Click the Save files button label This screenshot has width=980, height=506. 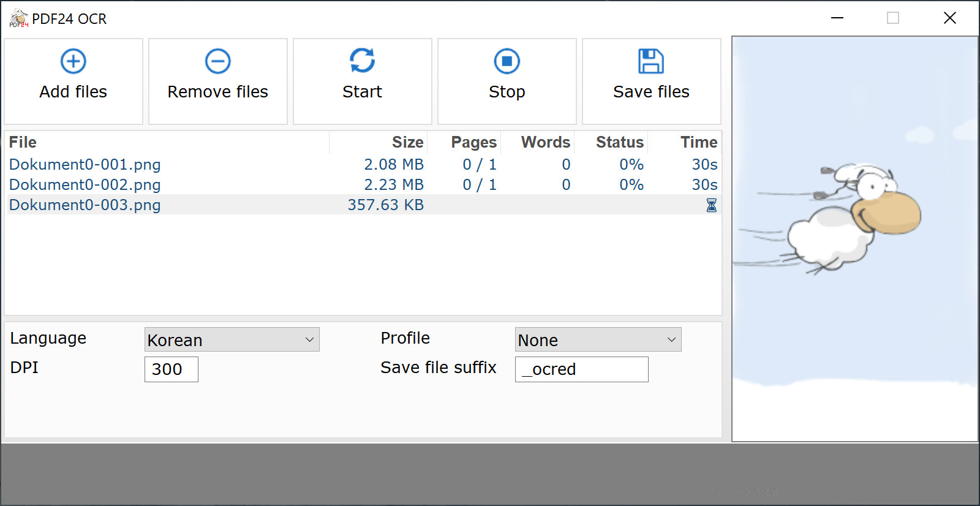pyautogui.click(x=651, y=92)
